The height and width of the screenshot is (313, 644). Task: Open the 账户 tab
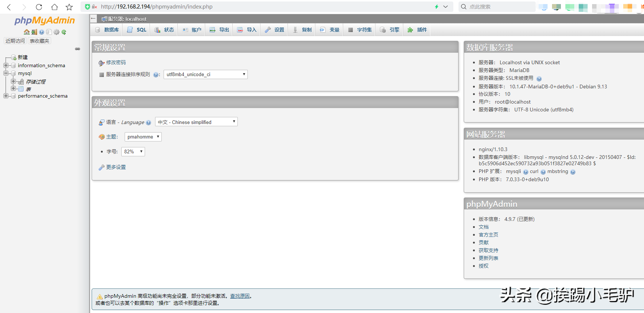point(192,30)
